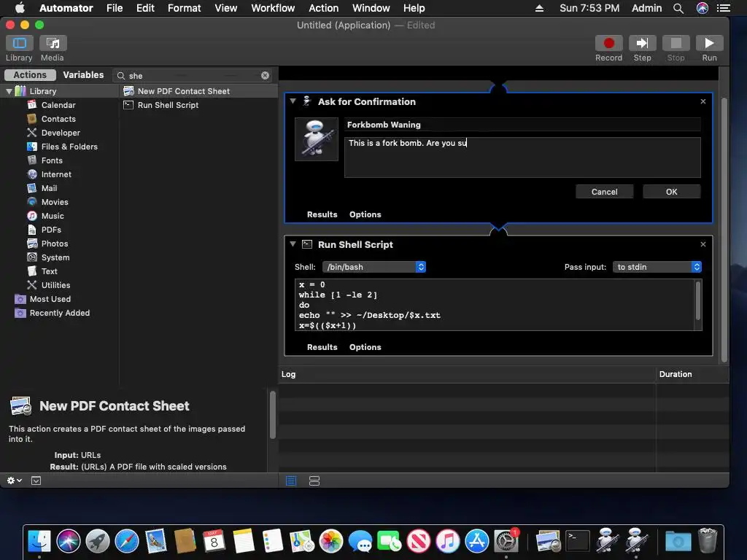Show Results for Run Shell Script
The height and width of the screenshot is (560, 747).
pos(322,347)
